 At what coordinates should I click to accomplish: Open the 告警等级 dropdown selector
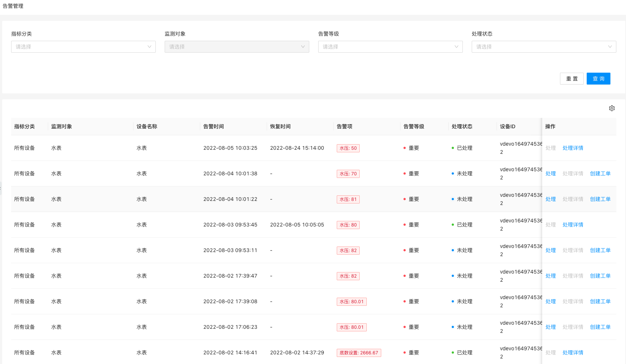coord(390,47)
